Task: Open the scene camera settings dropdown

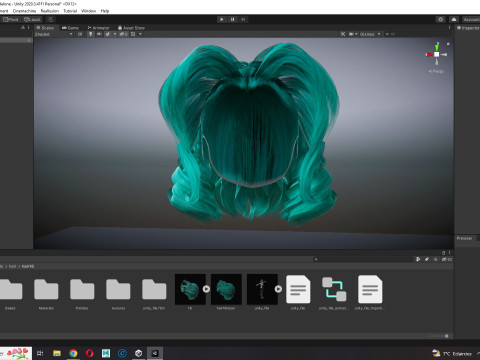Action: (353, 34)
